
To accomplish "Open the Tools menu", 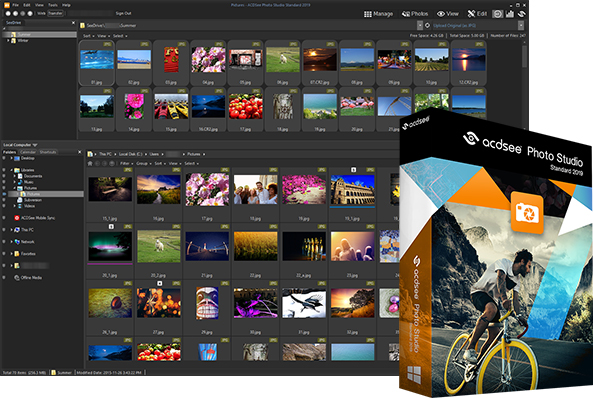I will pyautogui.click(x=53, y=5).
